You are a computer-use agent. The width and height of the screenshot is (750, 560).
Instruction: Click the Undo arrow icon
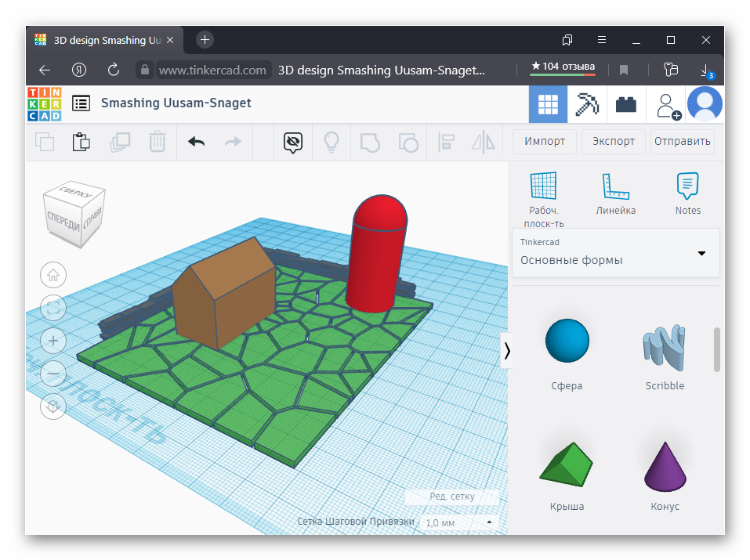tap(196, 142)
